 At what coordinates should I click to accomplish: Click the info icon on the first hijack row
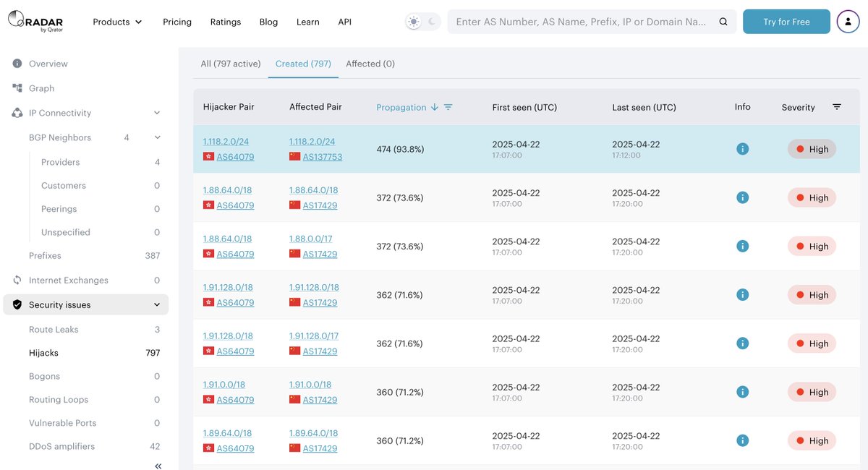coord(742,149)
